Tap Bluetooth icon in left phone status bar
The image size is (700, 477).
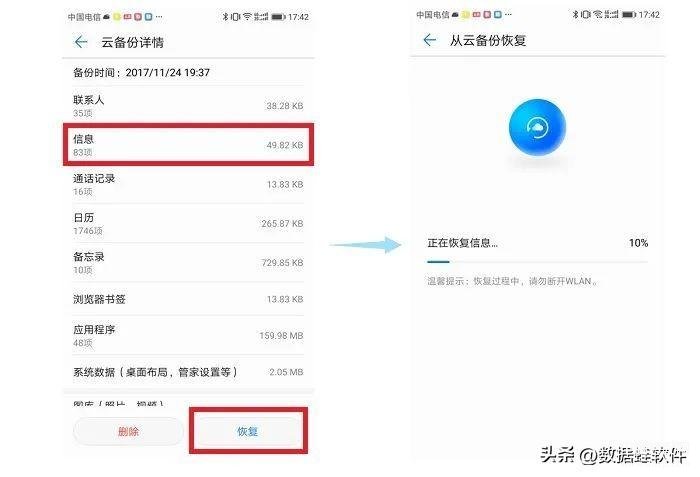pyautogui.click(x=225, y=17)
